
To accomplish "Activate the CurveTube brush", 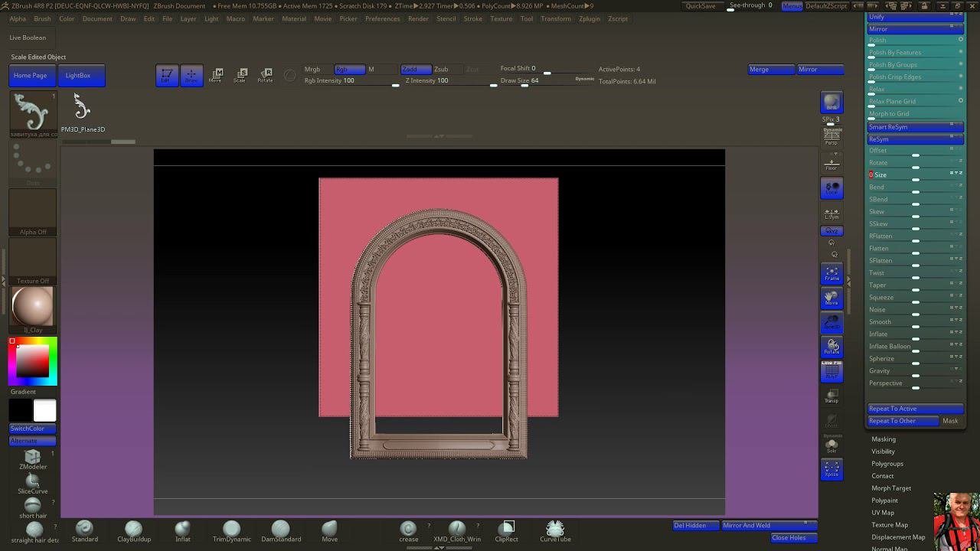I will coord(555,530).
